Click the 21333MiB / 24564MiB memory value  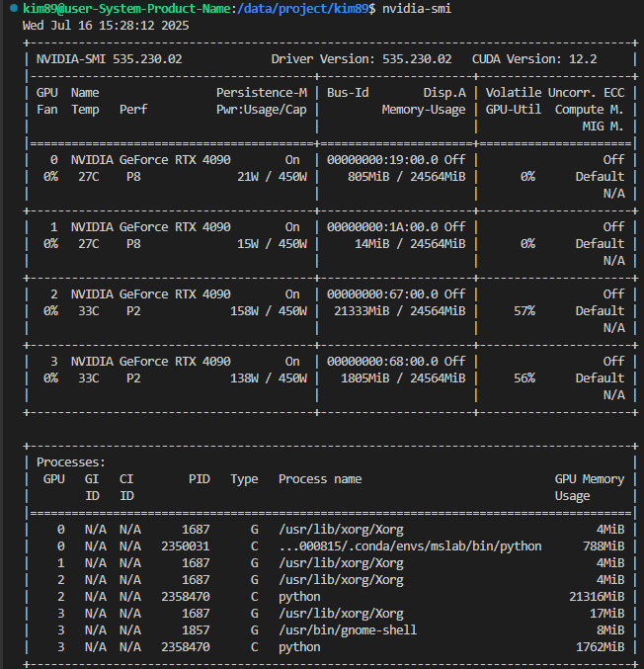click(x=400, y=311)
